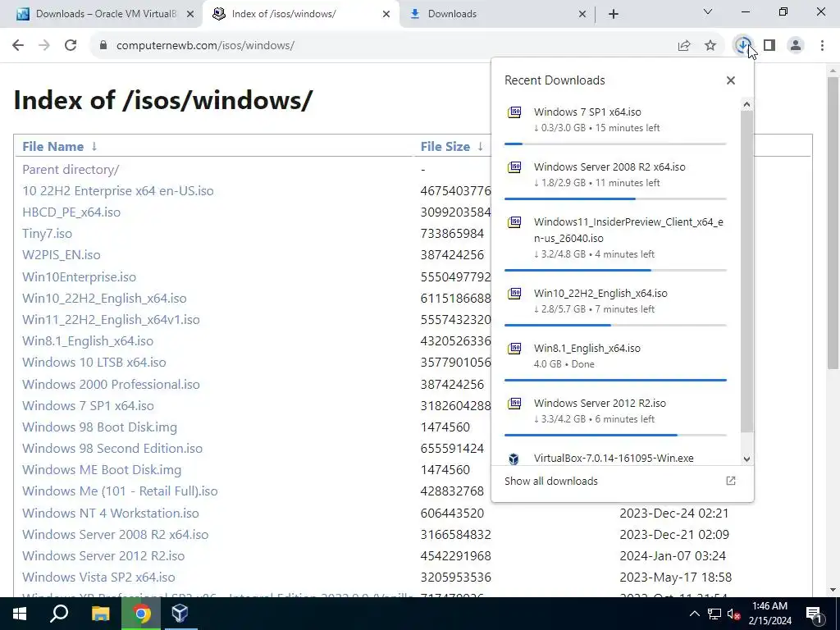Close the Downloads tab
This screenshot has width=840, height=630.
(582, 15)
